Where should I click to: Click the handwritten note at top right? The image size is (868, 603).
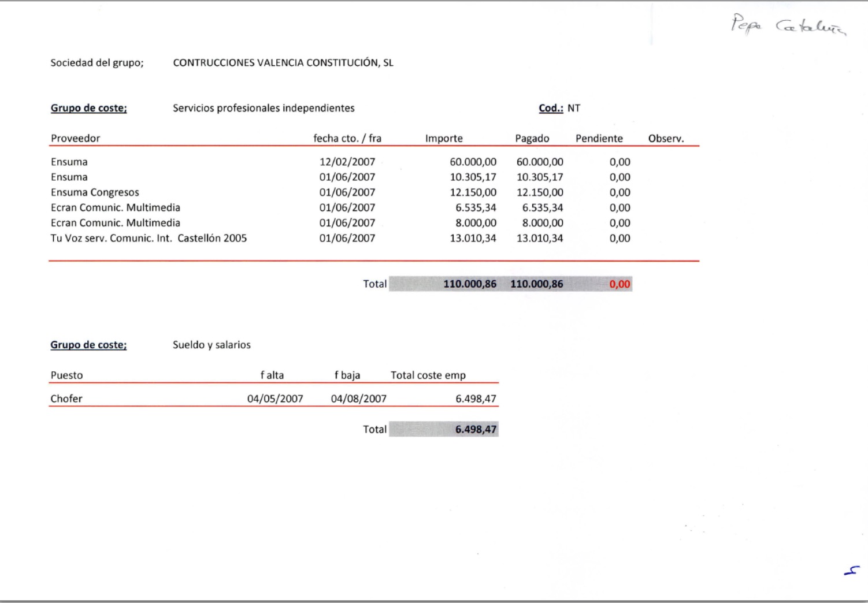point(788,25)
